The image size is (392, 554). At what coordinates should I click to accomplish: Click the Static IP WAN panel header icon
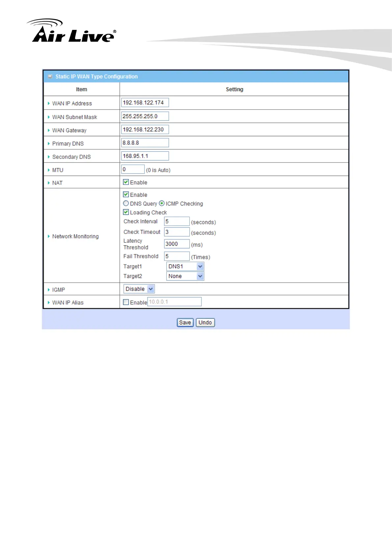[x=50, y=76]
